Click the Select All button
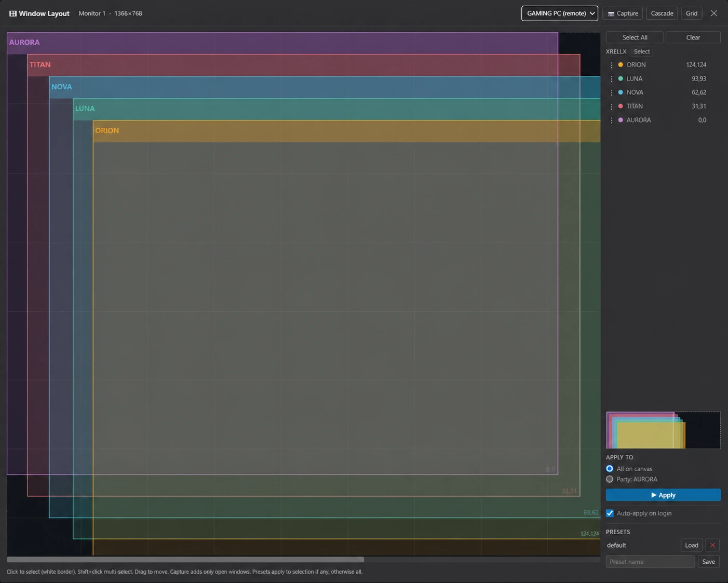The image size is (728, 583). click(x=635, y=37)
